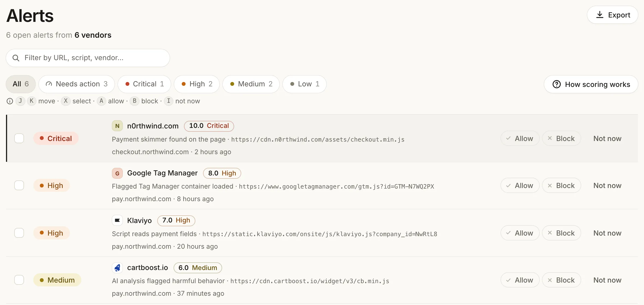Filter alerts by Critical severity
644x305 pixels.
(144, 84)
